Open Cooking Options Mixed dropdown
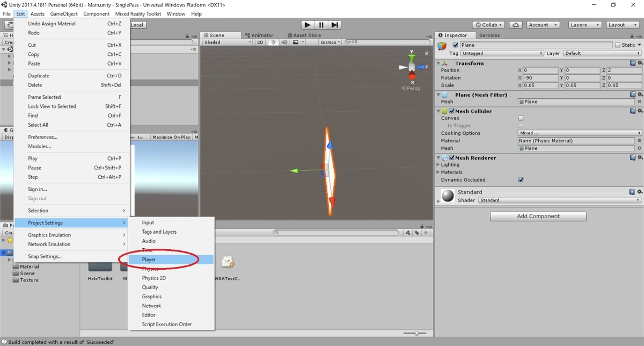This screenshot has height=346, width=644. (x=580, y=133)
